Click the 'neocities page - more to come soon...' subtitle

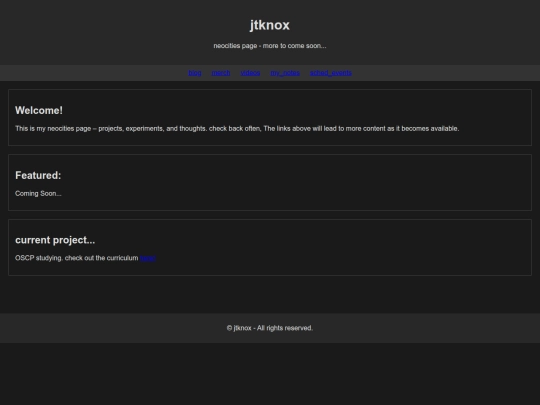tap(270, 46)
